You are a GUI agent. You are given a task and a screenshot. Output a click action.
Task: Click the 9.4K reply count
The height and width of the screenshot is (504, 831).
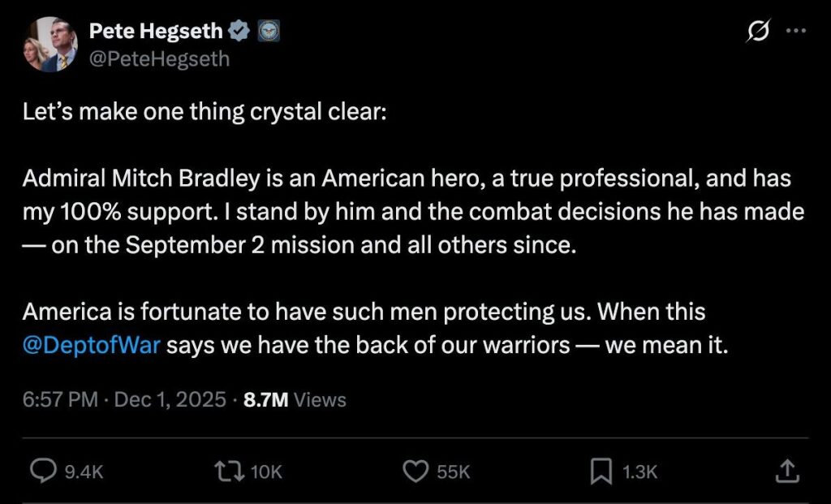coord(84,472)
